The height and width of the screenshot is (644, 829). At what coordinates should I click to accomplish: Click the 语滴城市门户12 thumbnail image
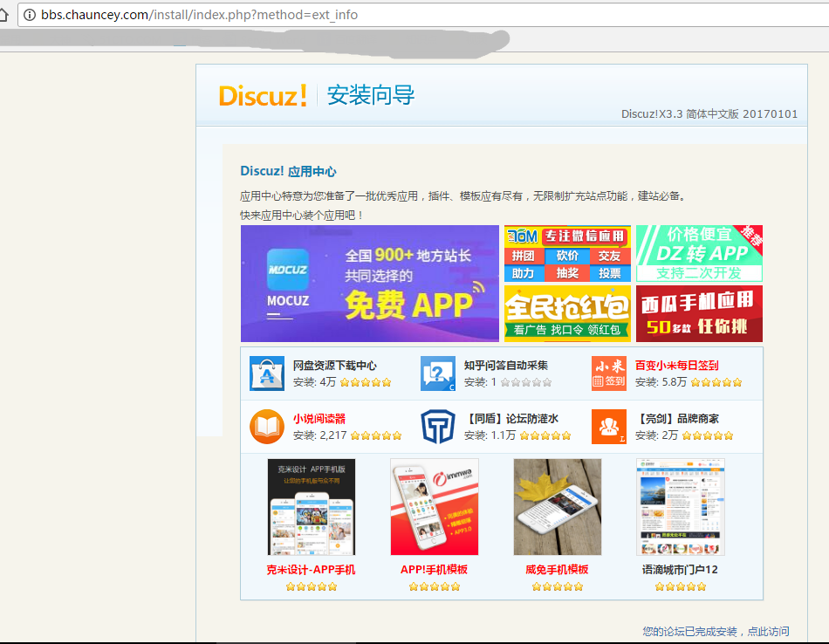click(681, 507)
